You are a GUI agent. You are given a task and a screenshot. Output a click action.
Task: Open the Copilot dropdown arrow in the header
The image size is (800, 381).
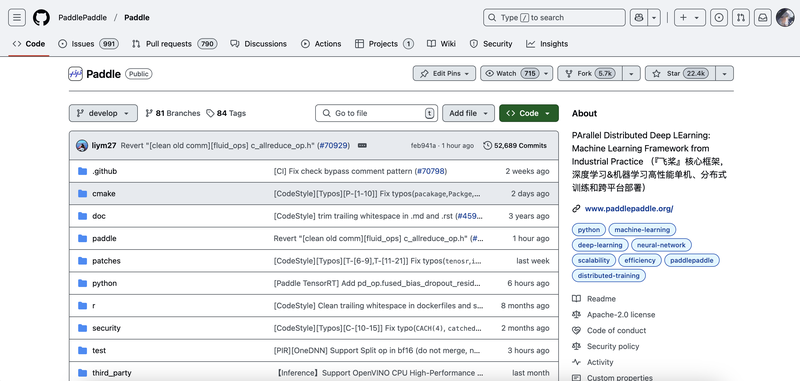click(654, 18)
